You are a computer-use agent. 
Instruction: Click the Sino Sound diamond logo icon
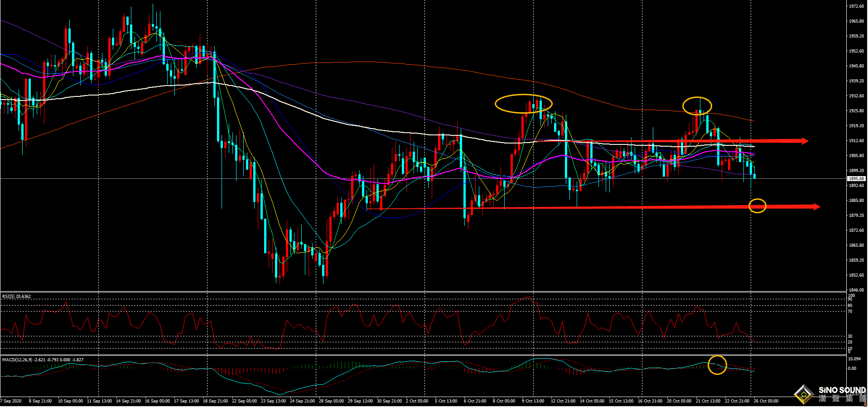tap(804, 394)
